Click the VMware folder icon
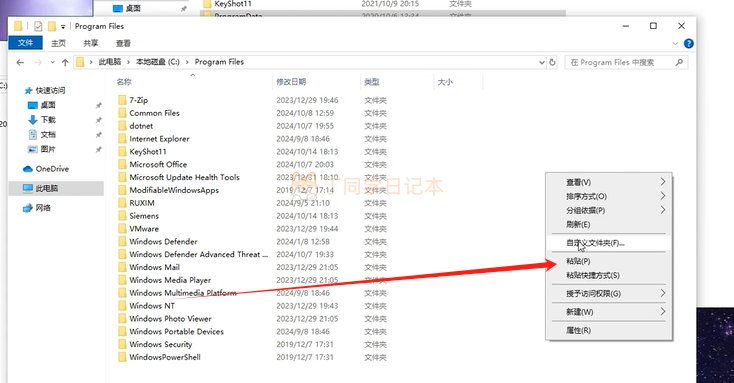This screenshot has height=383, width=734. pos(122,228)
